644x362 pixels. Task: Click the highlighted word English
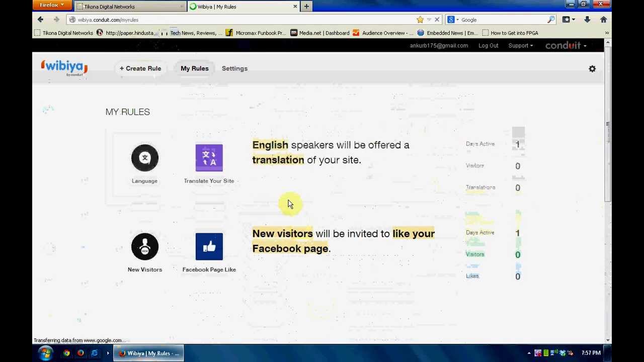click(x=270, y=145)
